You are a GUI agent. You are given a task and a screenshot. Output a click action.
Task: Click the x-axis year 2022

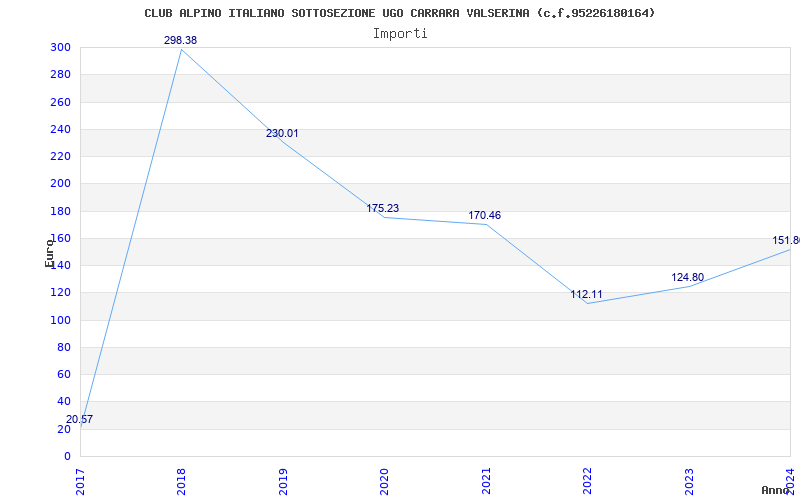pyautogui.click(x=588, y=482)
